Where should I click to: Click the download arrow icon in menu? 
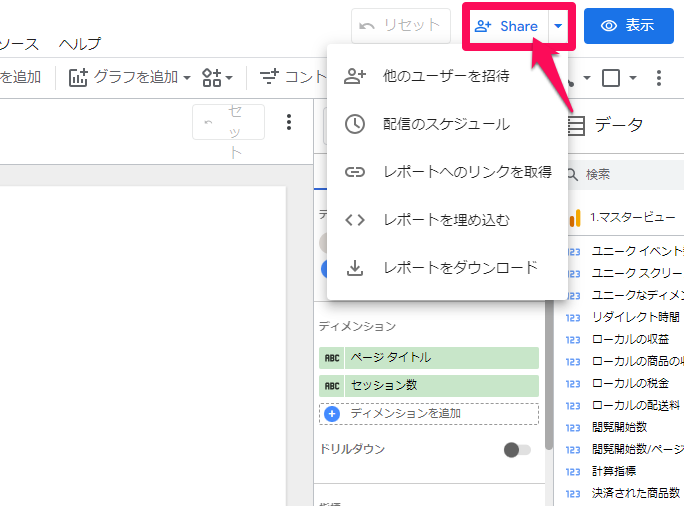355,268
